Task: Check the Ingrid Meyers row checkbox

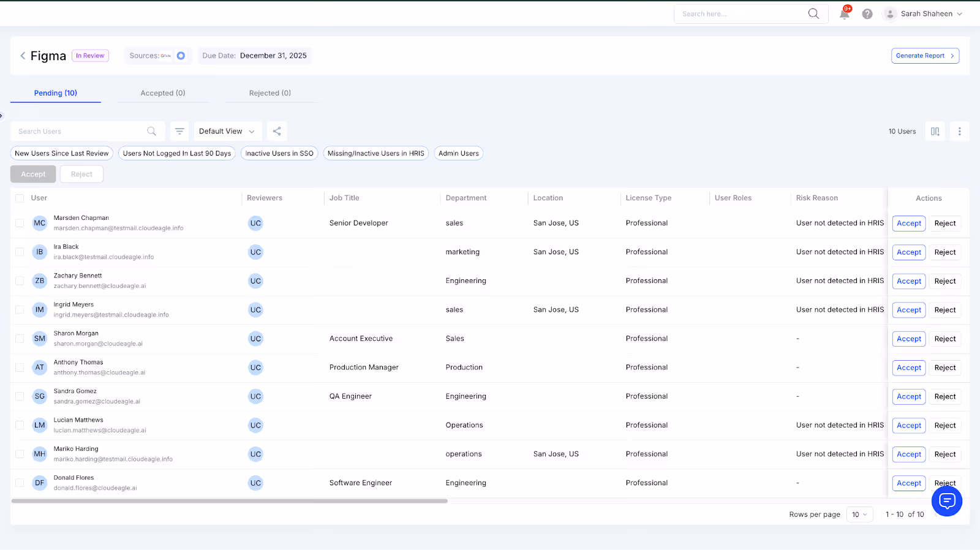Action: (x=20, y=310)
